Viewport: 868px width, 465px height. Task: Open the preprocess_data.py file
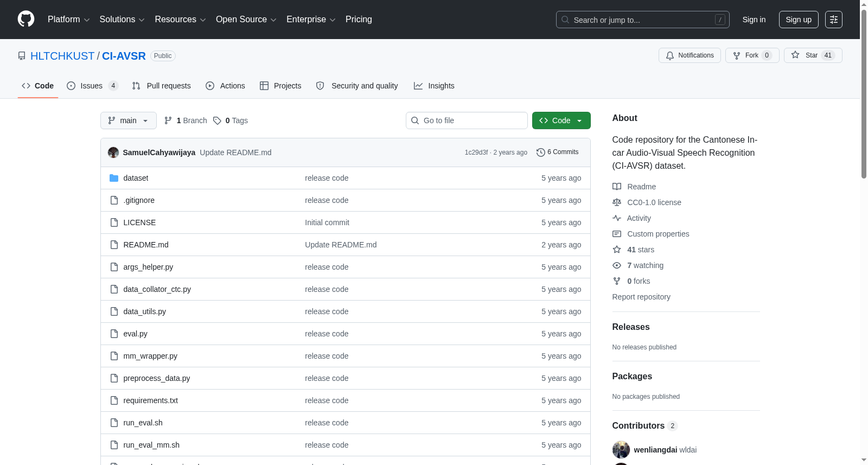pos(157,378)
